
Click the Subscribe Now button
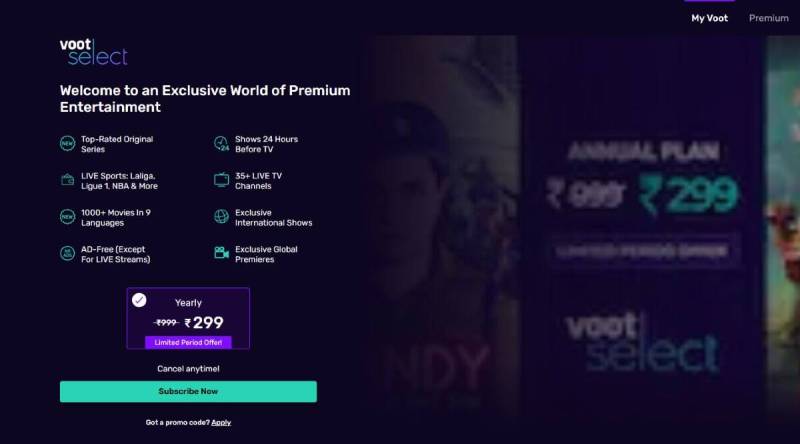pos(188,391)
